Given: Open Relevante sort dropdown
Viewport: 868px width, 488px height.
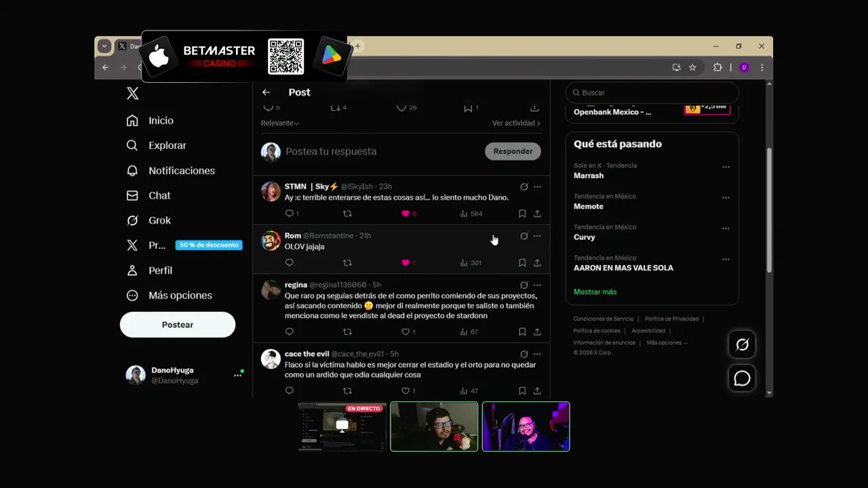Looking at the screenshot, I should click(280, 123).
